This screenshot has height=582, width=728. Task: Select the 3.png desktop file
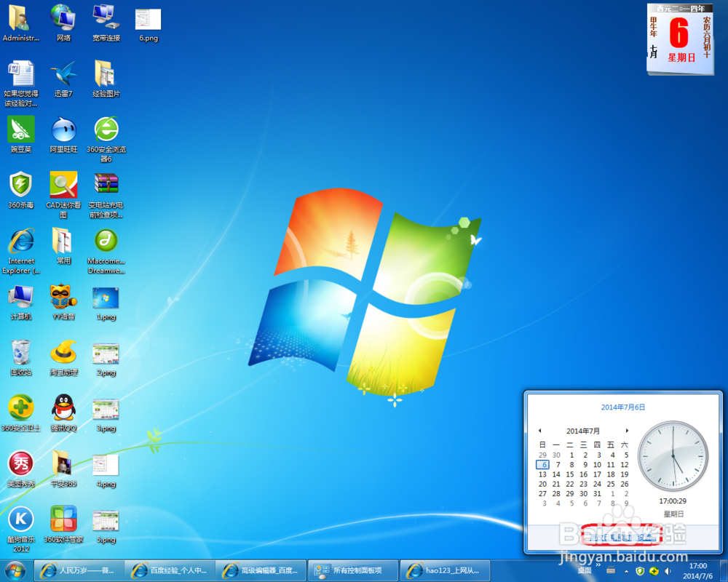[106, 415]
